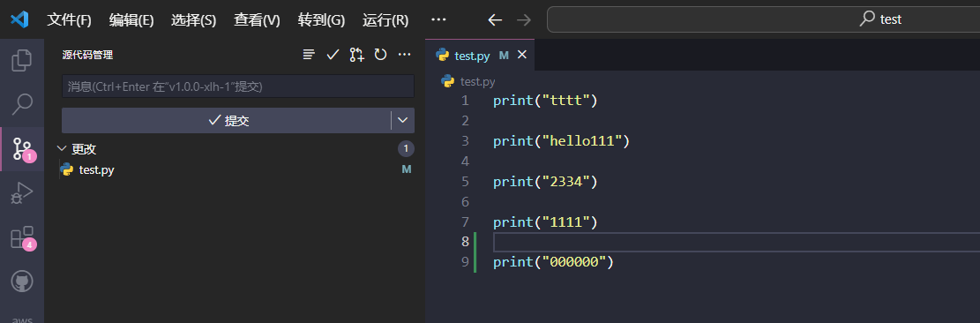This screenshot has width=980, height=323.
Task: Click line number 5 in the gutter
Action: (464, 182)
